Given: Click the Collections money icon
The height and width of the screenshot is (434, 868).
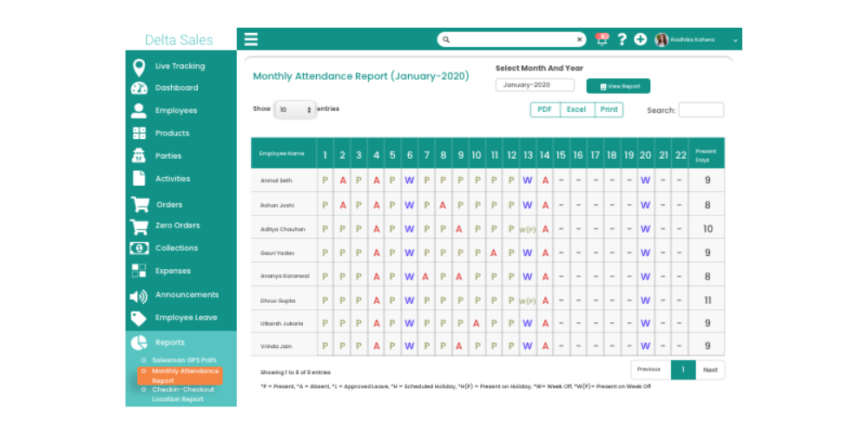Looking at the screenshot, I should [x=139, y=248].
